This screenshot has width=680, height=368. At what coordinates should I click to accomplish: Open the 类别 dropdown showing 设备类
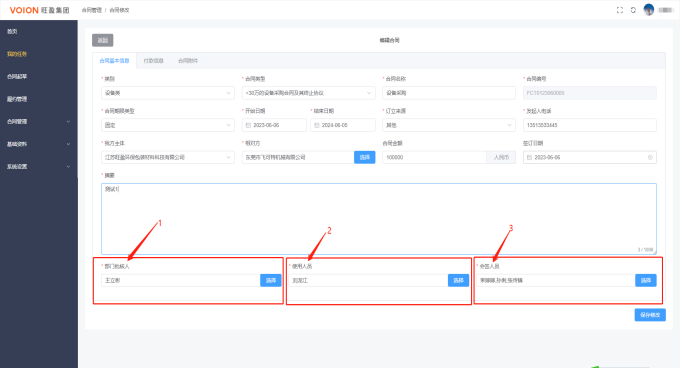pos(168,93)
